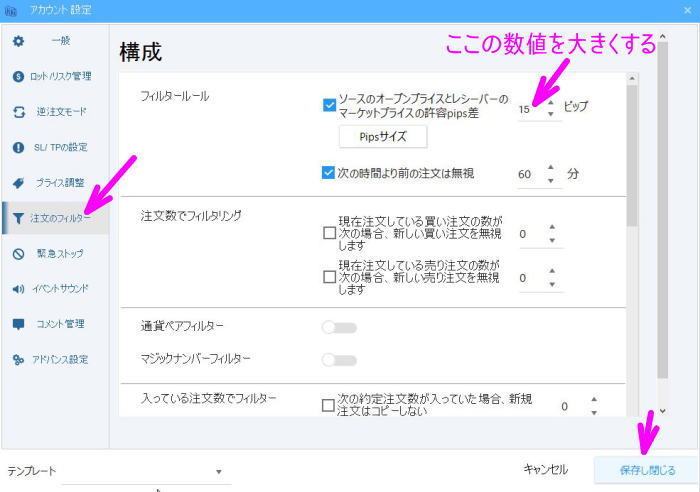Increase the 買い注文 count with up arrow
This screenshot has width=700, height=492.
(552, 227)
